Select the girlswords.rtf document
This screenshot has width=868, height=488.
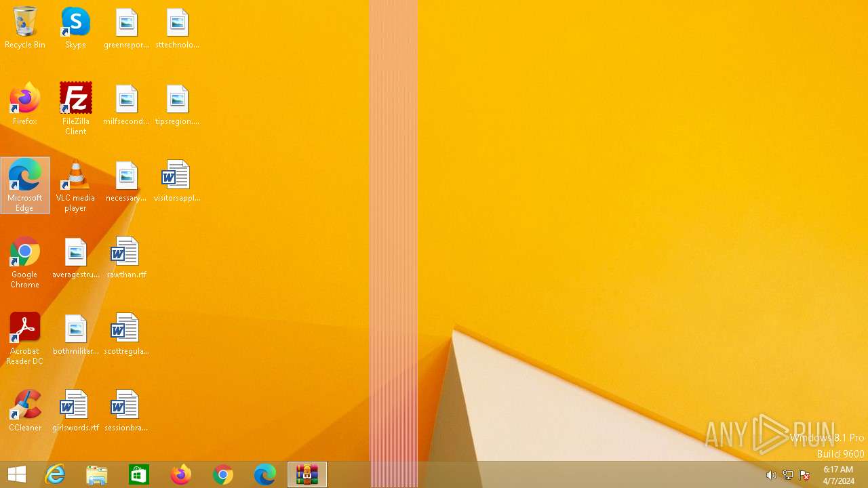point(75,411)
